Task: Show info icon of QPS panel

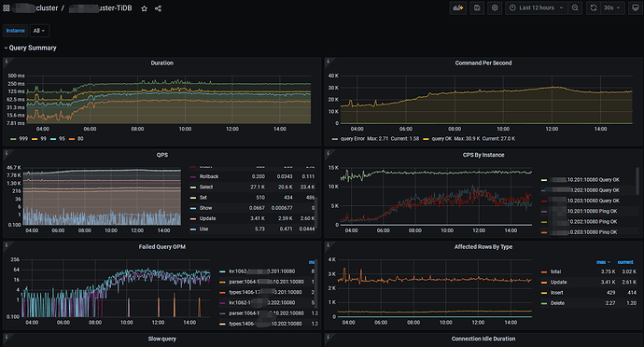Action: (x=7, y=153)
